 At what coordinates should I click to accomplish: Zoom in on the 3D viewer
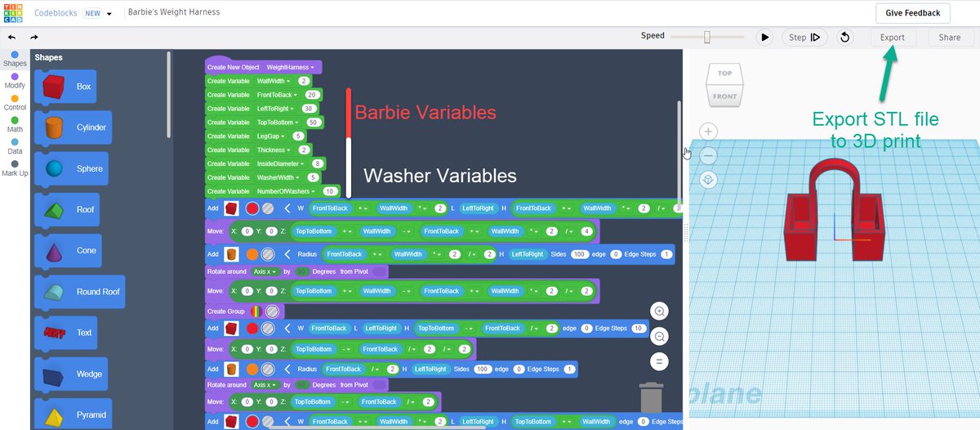tap(708, 132)
